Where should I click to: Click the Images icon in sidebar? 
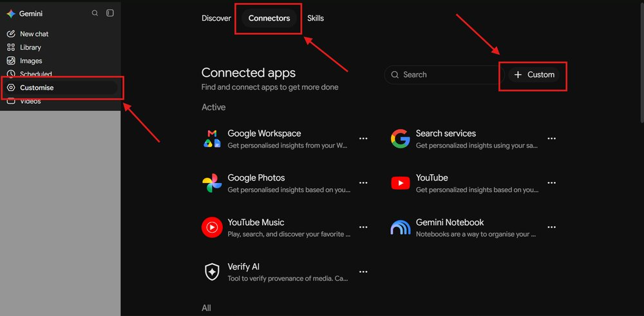[x=11, y=61]
